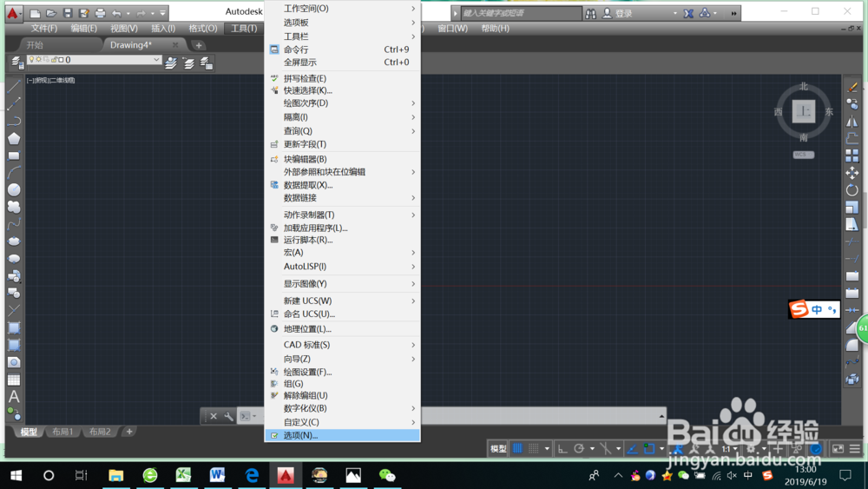Select the Move tool

click(852, 173)
